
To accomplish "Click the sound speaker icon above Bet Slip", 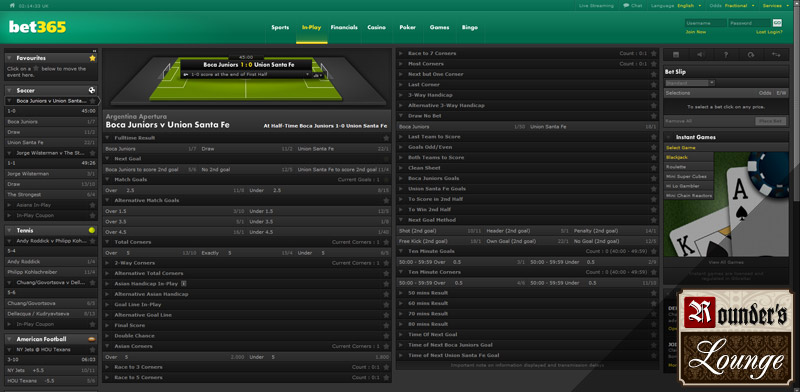I will 701,55.
